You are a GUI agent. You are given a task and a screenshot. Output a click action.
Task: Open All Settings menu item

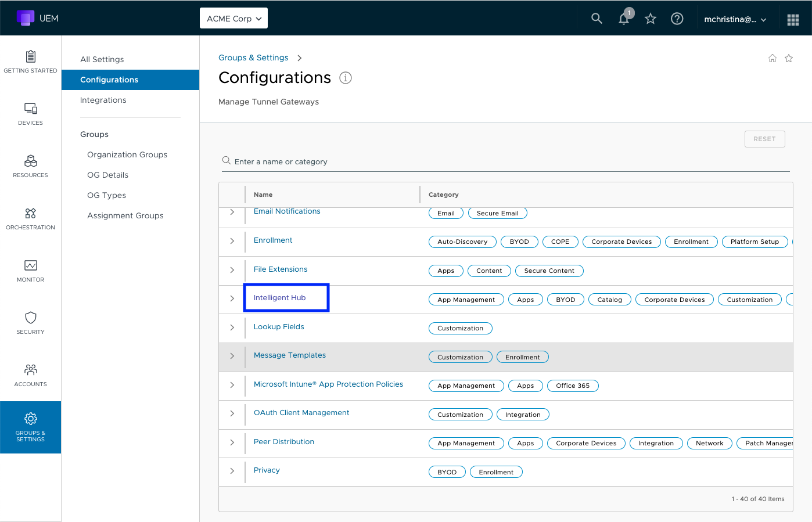(102, 59)
